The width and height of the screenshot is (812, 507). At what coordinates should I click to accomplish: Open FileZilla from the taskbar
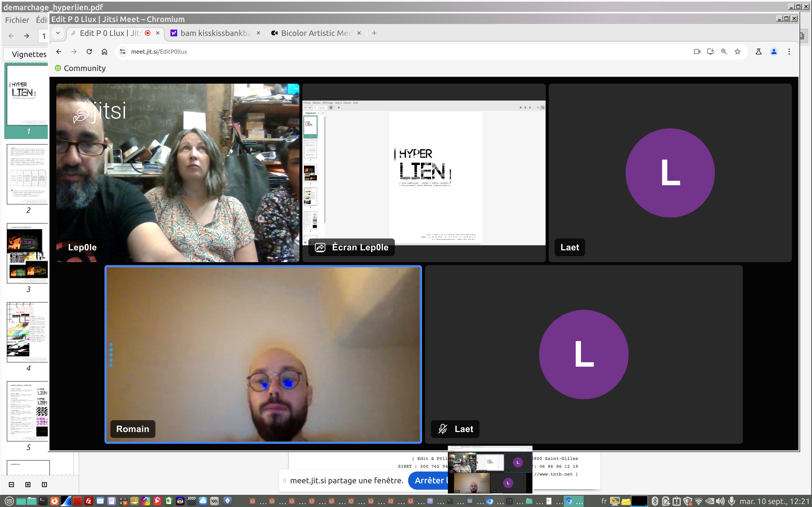pyautogui.click(x=89, y=501)
